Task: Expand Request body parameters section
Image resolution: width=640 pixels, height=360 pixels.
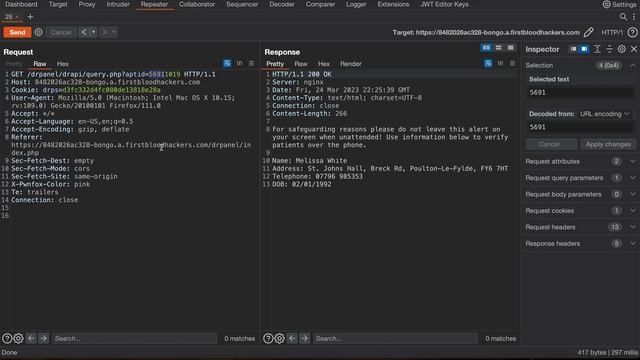Action: click(x=580, y=194)
